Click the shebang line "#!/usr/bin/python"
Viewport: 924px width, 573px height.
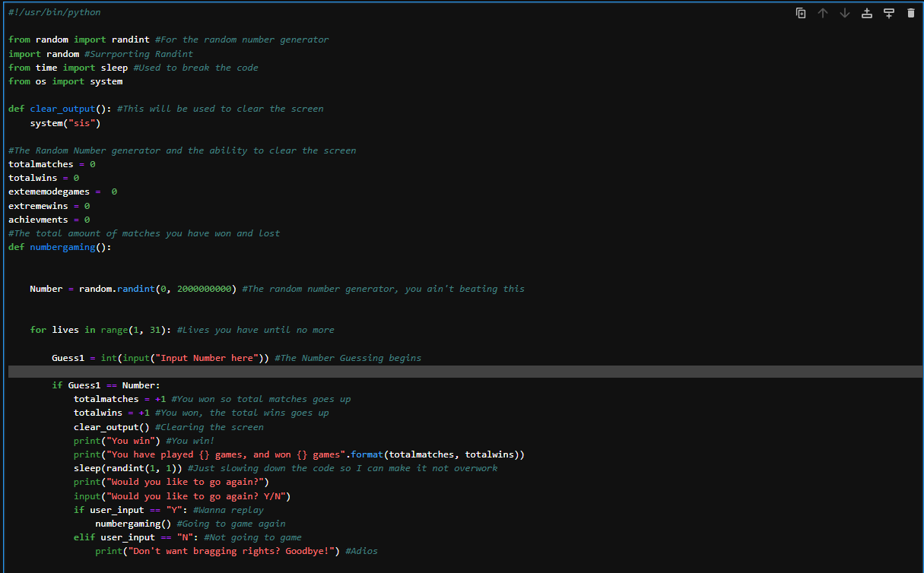click(55, 12)
